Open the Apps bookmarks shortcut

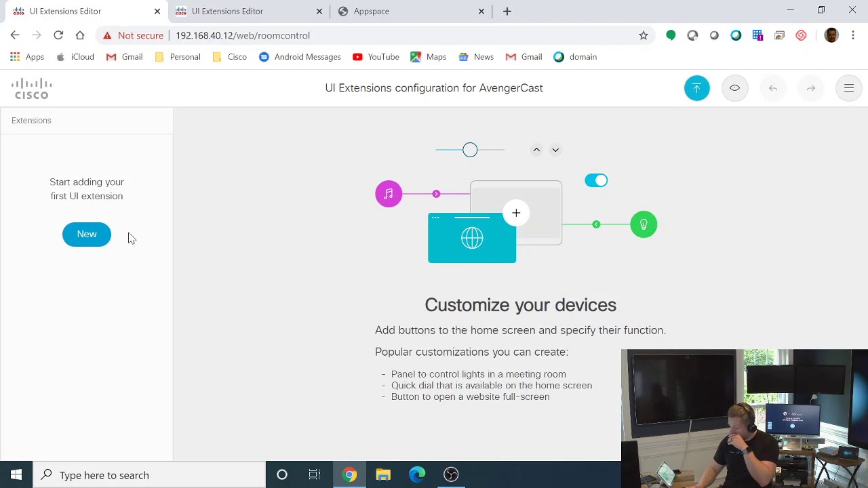point(27,57)
